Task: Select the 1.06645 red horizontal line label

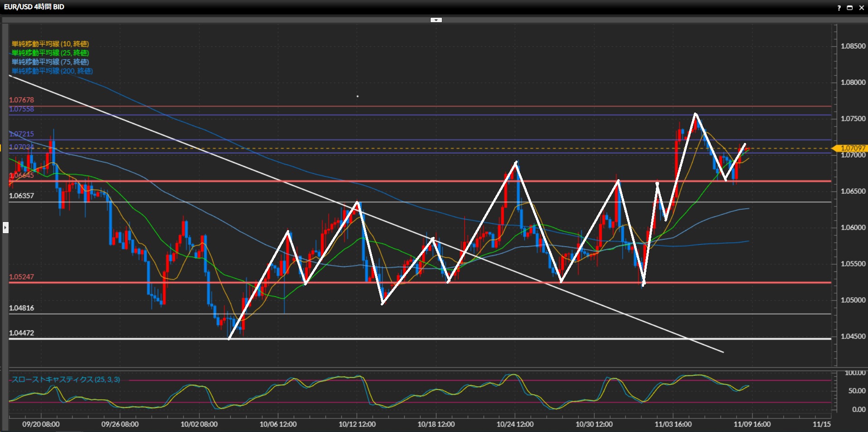Action: [x=21, y=176]
